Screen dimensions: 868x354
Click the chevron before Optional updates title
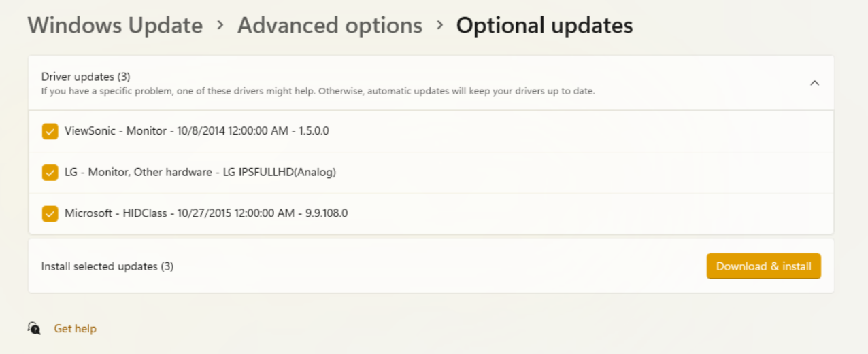click(439, 26)
